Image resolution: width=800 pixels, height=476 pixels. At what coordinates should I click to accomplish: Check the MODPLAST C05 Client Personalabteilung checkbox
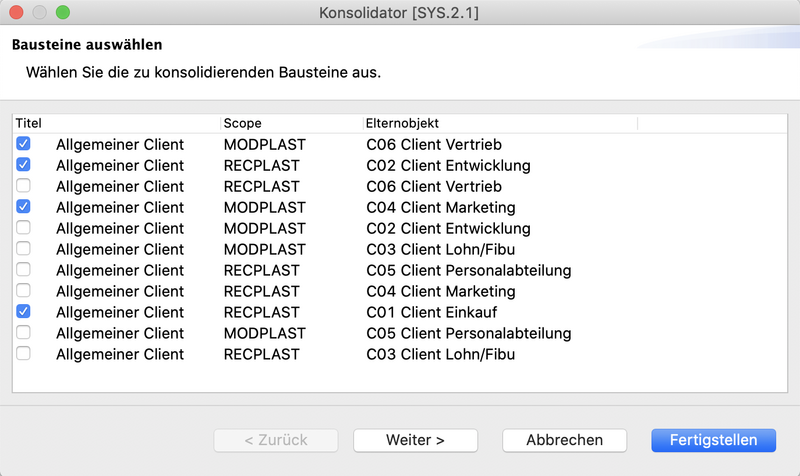(23, 332)
